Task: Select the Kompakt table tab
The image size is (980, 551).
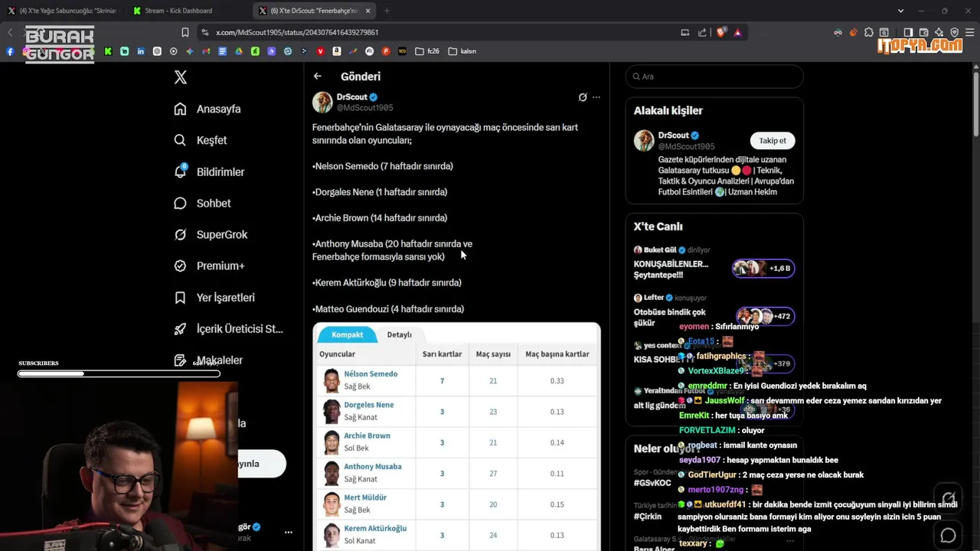Action: pyautogui.click(x=347, y=334)
